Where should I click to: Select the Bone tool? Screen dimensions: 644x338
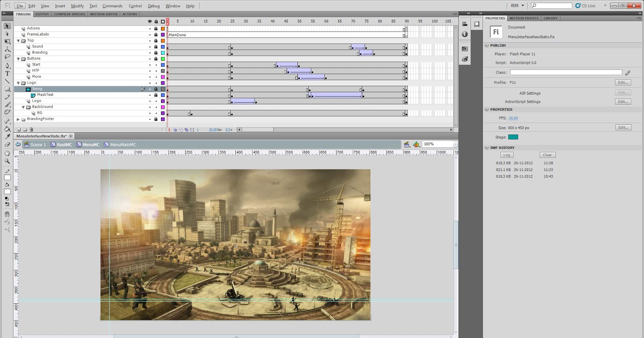[x=7, y=121]
